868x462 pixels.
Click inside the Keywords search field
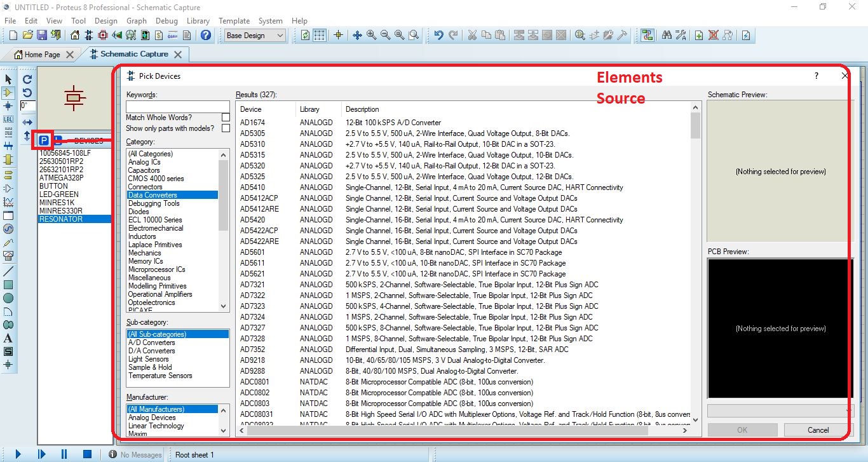tap(178, 107)
